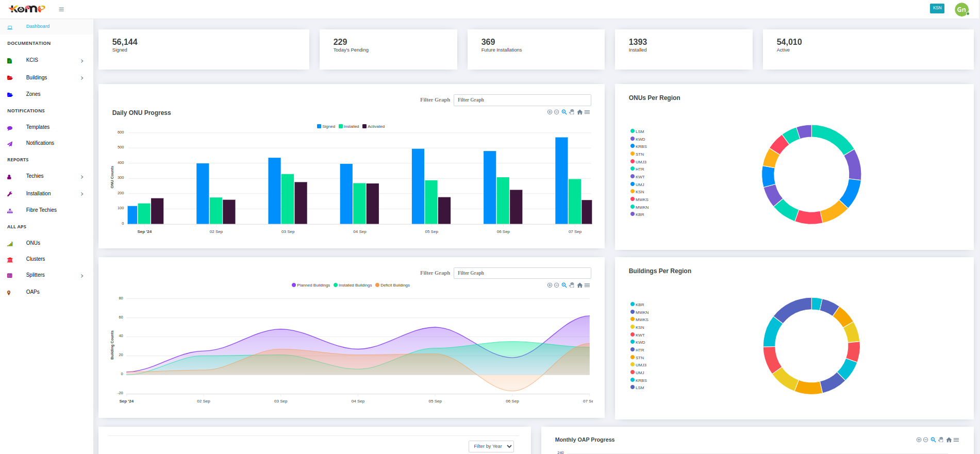
Task: Expand the Buildings submenu chevron
Action: click(82, 78)
